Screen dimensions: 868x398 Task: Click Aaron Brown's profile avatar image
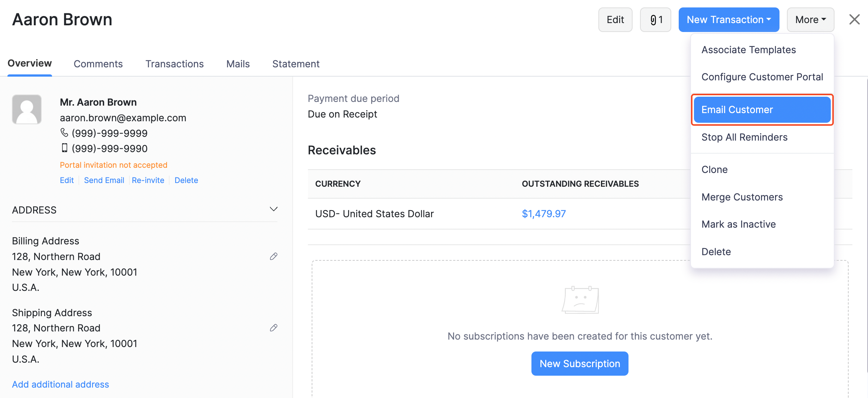tap(27, 109)
